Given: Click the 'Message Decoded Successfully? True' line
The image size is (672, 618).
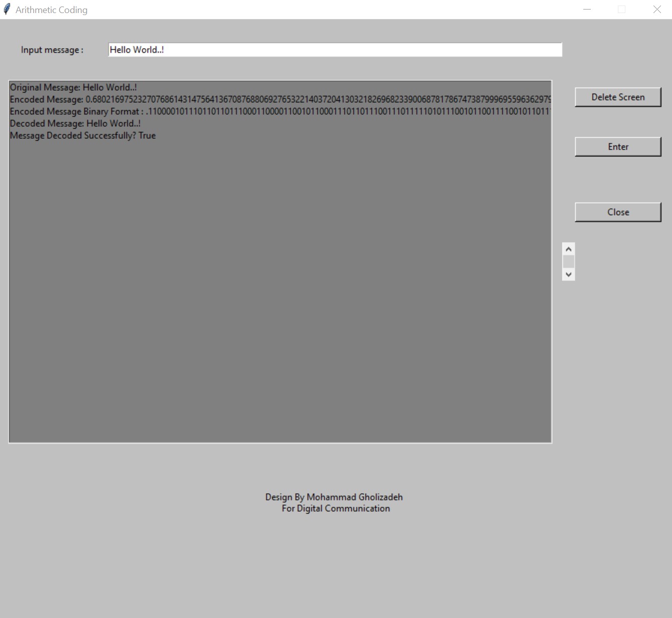Looking at the screenshot, I should click(83, 135).
